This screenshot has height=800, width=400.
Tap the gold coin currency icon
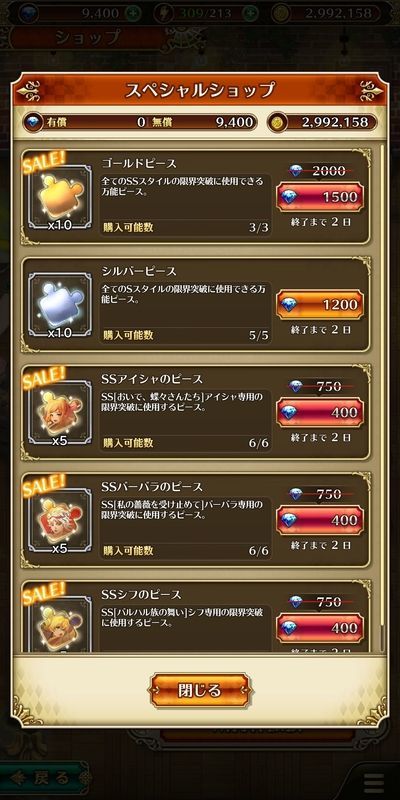tap(278, 122)
